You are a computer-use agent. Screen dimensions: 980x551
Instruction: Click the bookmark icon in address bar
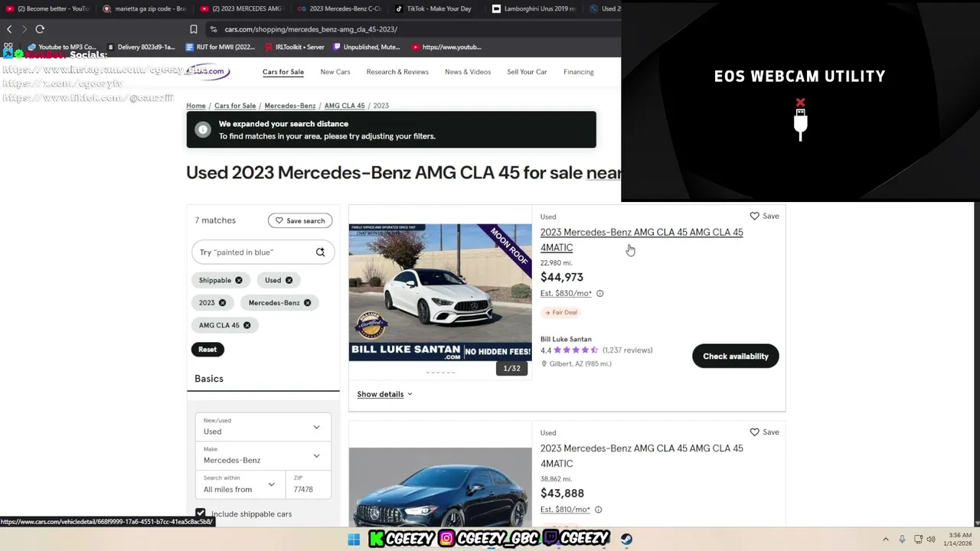[194, 29]
